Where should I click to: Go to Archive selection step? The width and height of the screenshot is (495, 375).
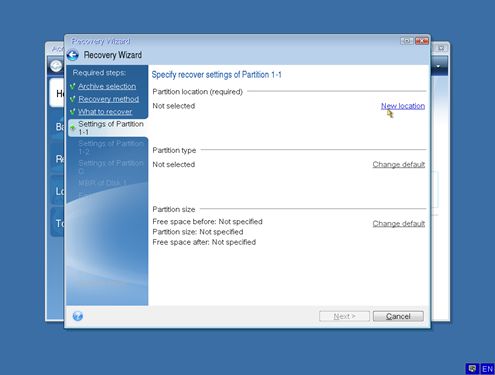pos(107,86)
